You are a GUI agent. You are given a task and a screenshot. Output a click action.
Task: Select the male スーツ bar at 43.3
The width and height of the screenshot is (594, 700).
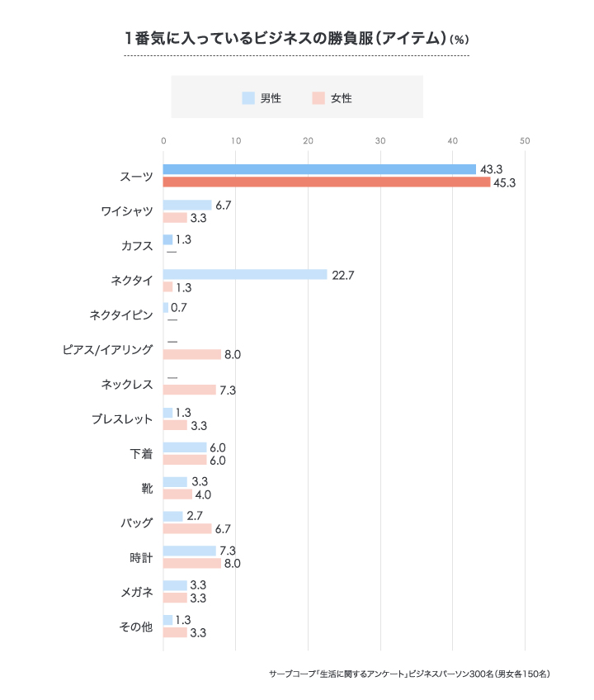319,169
